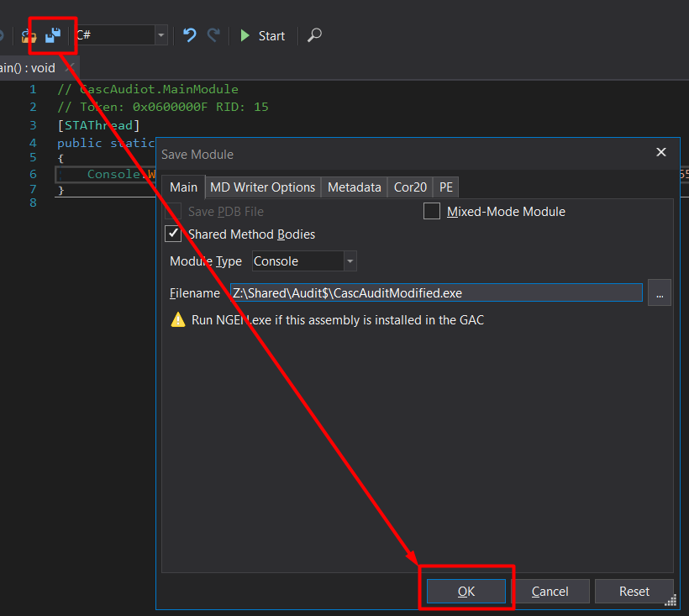Close the Main() : void document tab
Viewport: 689px width, 616px height.
(x=70, y=67)
